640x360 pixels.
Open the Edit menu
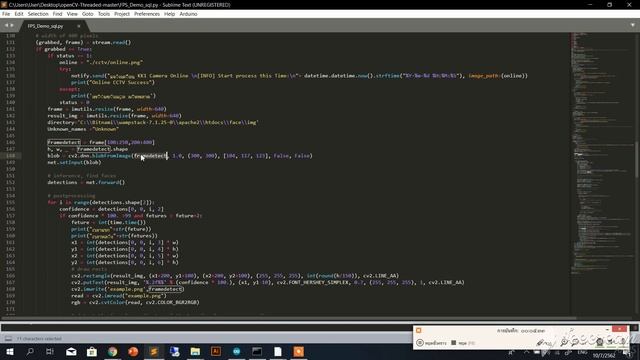(x=19, y=14)
